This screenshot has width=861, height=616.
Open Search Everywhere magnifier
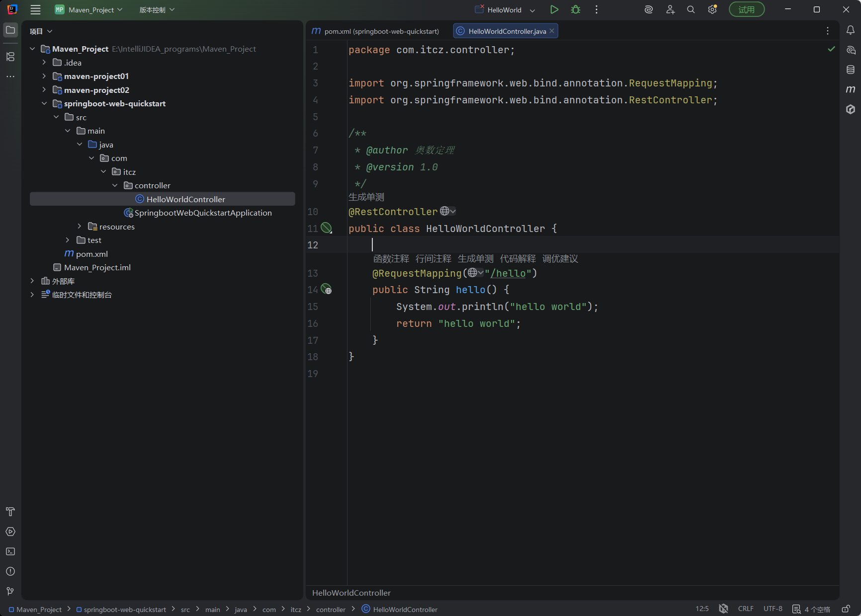point(691,9)
